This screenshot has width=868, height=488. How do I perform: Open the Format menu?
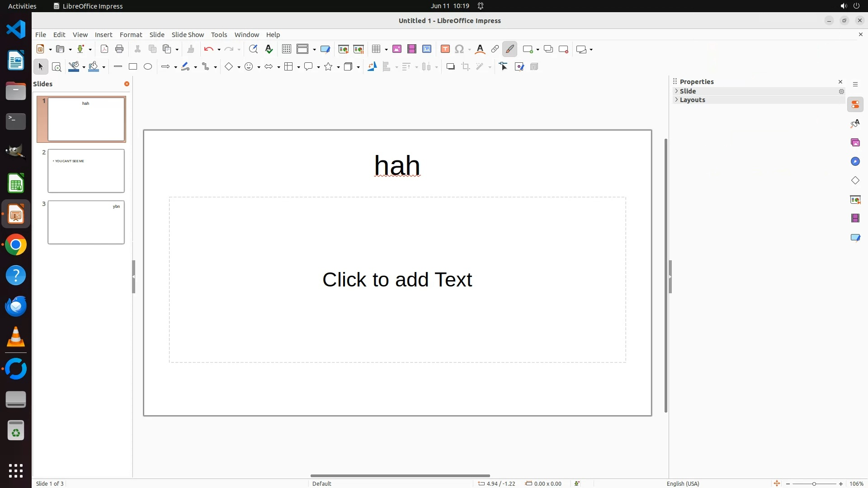(x=131, y=35)
